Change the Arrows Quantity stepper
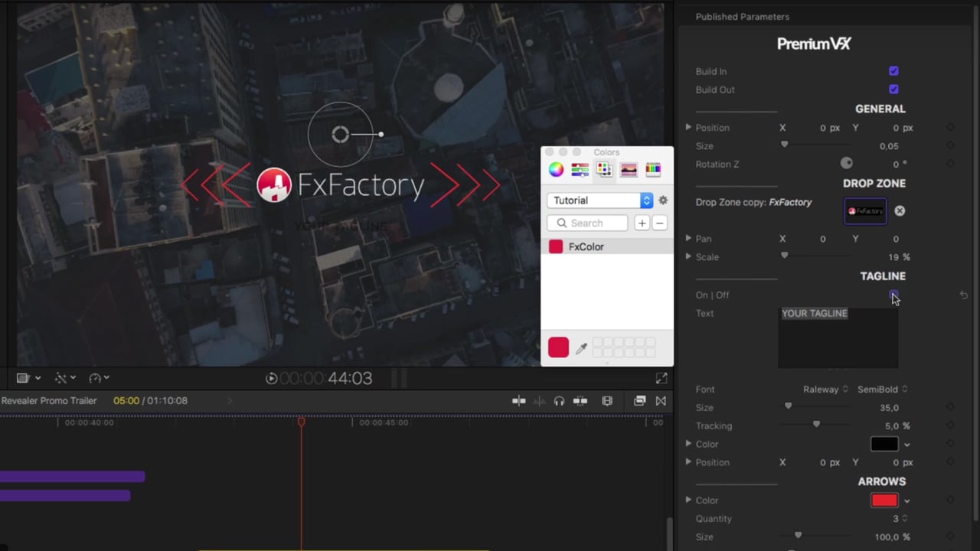Viewport: 980px width, 551px height. point(905,519)
